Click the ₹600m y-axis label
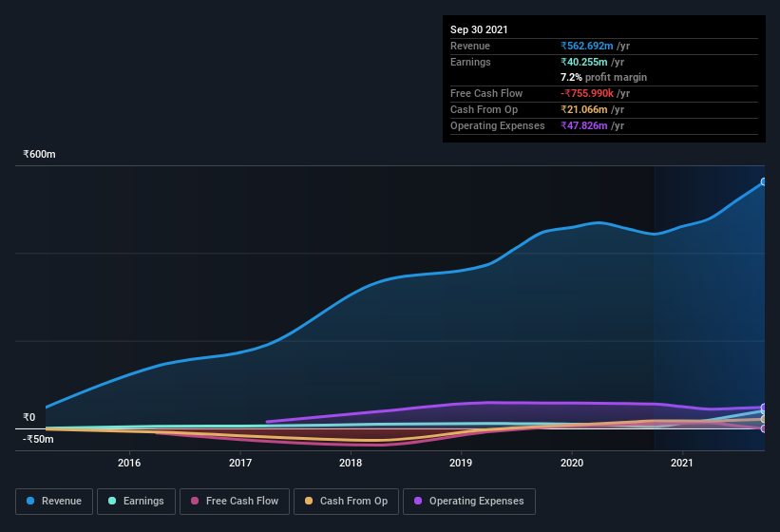This screenshot has width=780, height=532. 39,154
